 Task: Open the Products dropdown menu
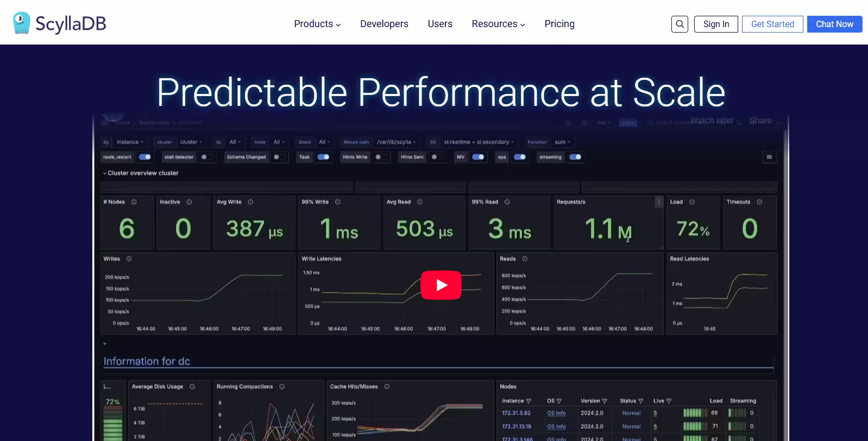317,24
